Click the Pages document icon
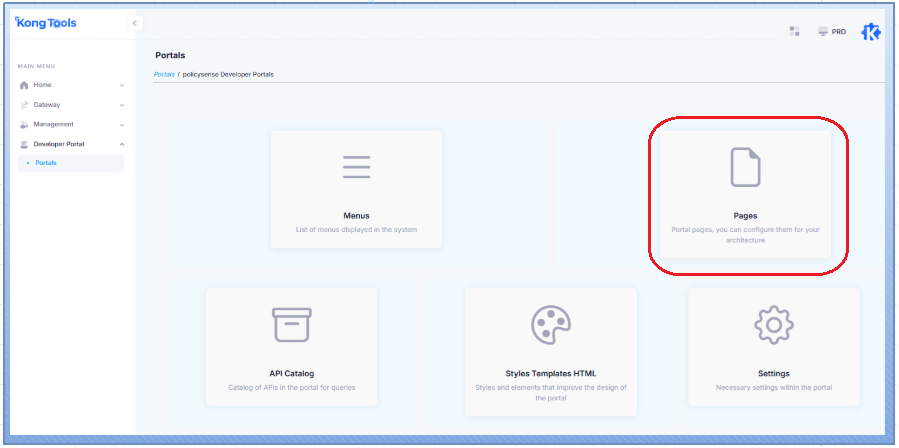 pyautogui.click(x=745, y=167)
